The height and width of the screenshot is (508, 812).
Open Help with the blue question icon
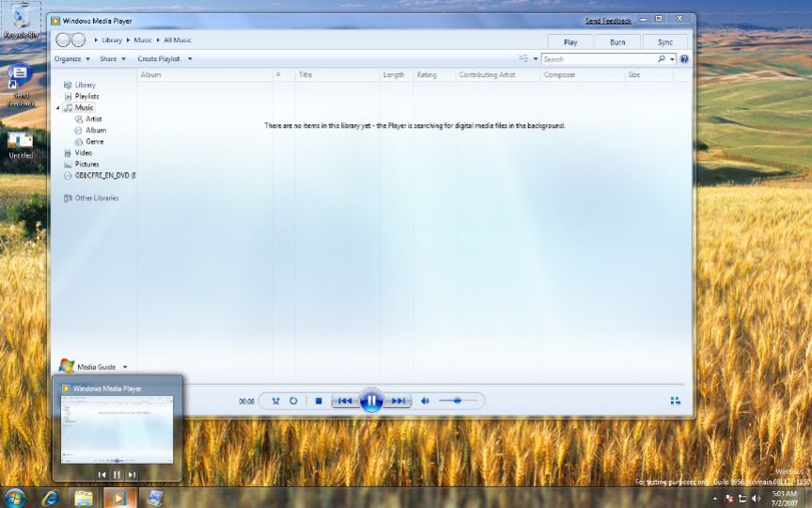[x=684, y=59]
